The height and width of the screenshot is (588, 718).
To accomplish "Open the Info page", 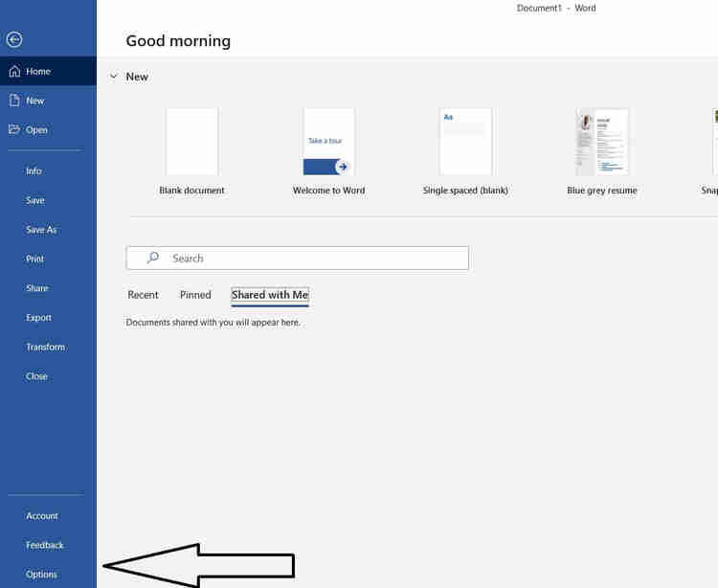I will [x=34, y=171].
